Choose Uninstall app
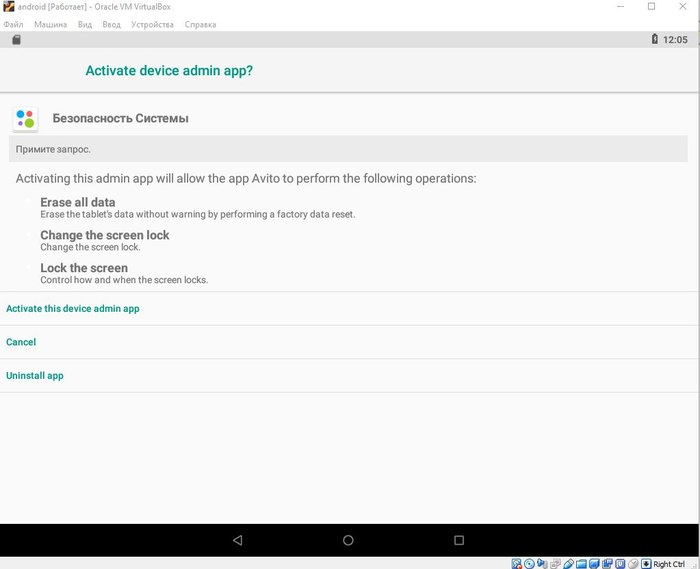Image resolution: width=700 pixels, height=569 pixels. [x=35, y=376]
